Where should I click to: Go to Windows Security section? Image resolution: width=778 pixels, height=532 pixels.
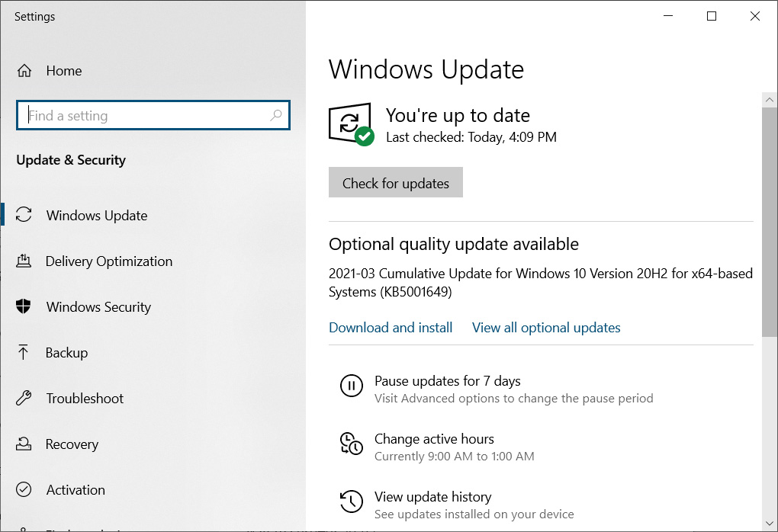pos(98,307)
